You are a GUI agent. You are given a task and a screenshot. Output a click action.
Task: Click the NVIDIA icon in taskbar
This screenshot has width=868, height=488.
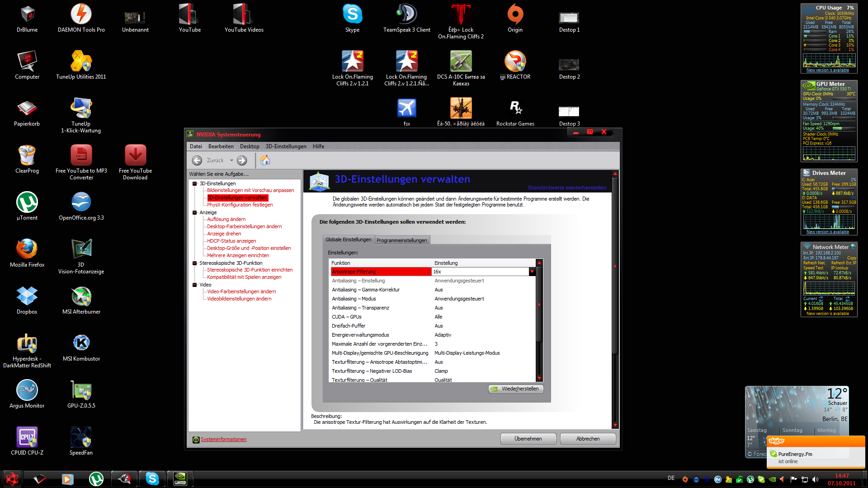[x=180, y=479]
